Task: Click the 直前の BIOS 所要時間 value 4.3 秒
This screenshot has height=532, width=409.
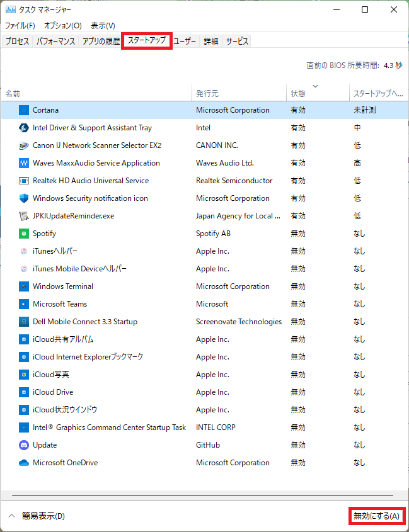Action: pyautogui.click(x=393, y=66)
